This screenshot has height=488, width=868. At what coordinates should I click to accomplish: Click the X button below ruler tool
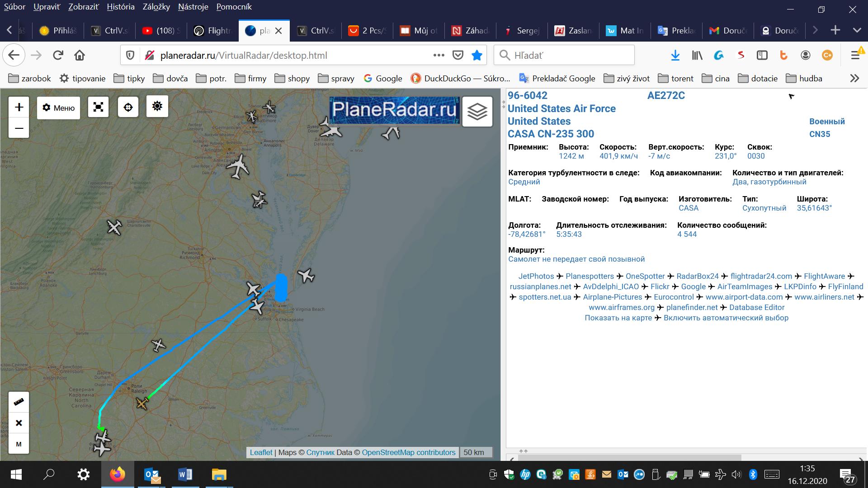19,423
